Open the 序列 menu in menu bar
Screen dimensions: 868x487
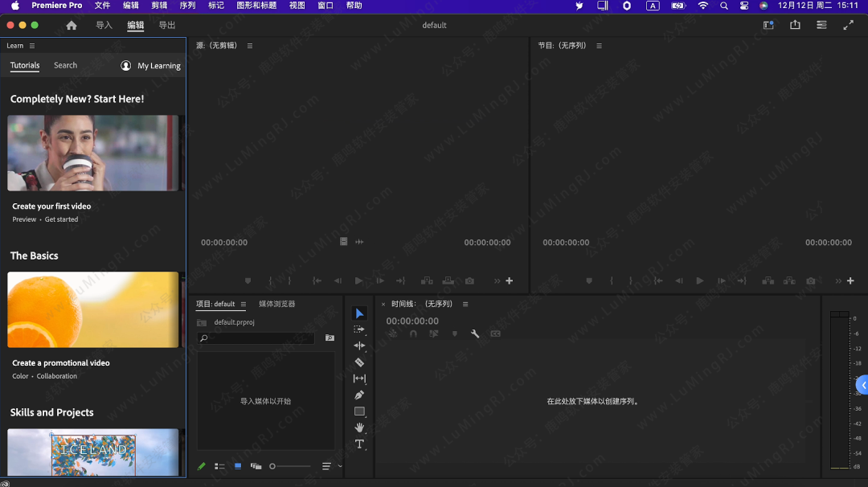187,6
